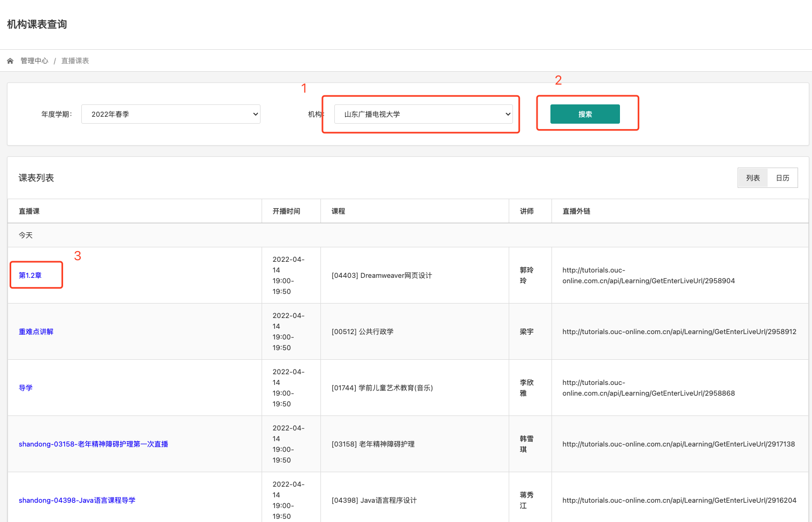Image resolution: width=812 pixels, height=522 pixels.
Task: Switch to the 列表 view tab
Action: (753, 178)
